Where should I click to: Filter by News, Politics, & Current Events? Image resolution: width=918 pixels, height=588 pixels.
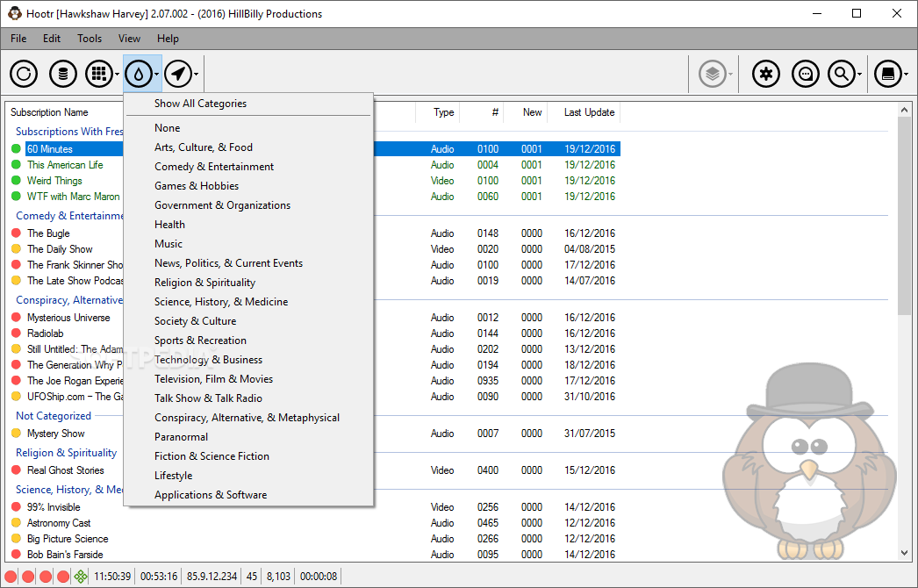248,263
